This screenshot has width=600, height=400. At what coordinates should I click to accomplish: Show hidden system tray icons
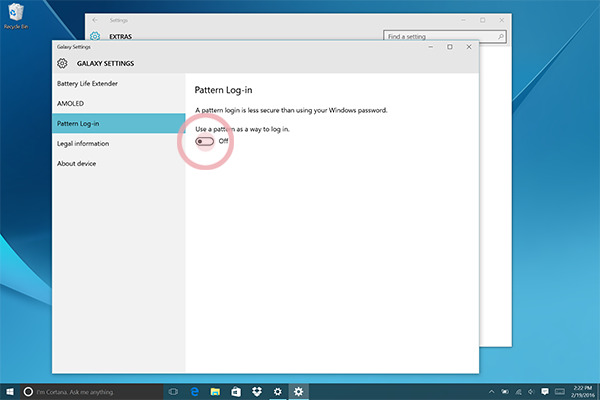[491, 392]
